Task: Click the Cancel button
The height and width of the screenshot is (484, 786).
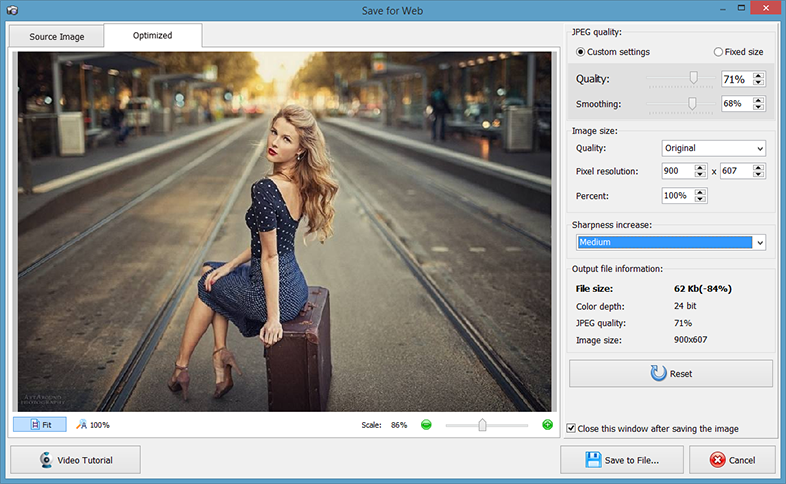Action: pyautogui.click(x=732, y=460)
